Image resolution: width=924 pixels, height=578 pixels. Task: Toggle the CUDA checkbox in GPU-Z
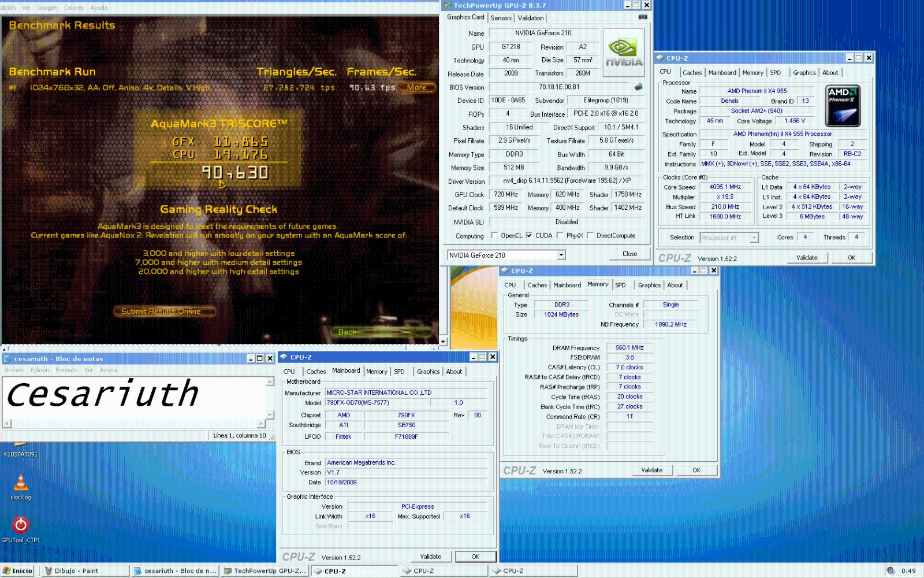529,235
